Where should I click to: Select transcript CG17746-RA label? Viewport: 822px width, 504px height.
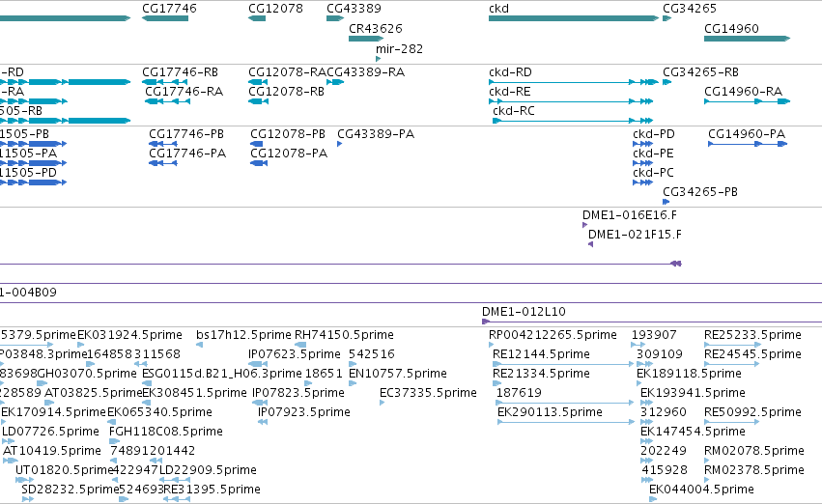point(184,91)
